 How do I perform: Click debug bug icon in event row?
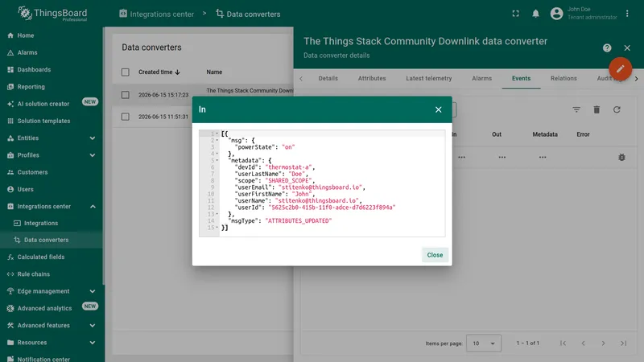tap(621, 157)
